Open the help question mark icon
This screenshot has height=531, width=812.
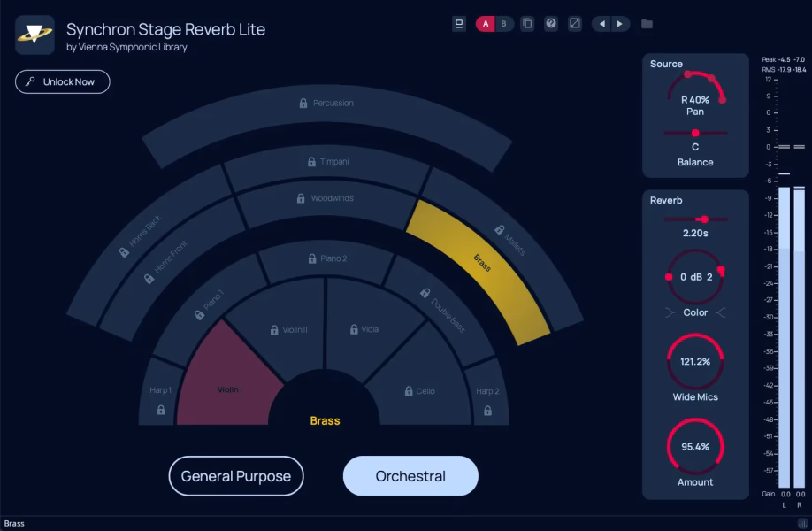551,24
